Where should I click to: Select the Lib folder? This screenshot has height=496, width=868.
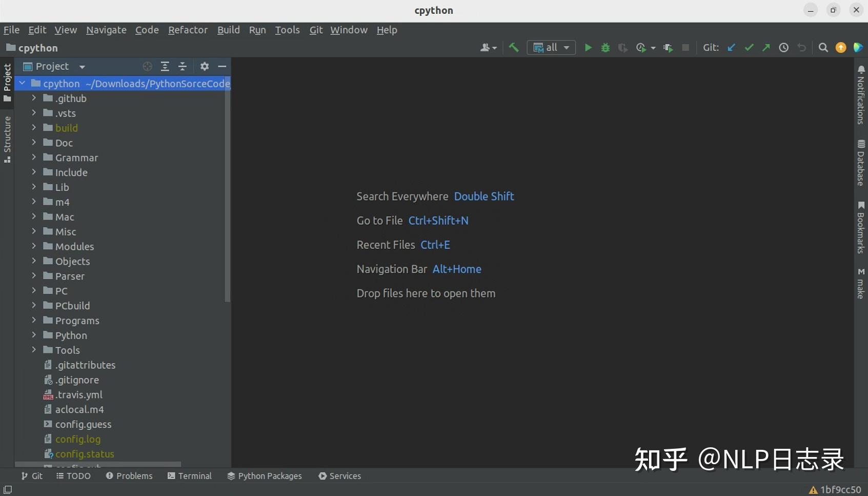coord(62,187)
